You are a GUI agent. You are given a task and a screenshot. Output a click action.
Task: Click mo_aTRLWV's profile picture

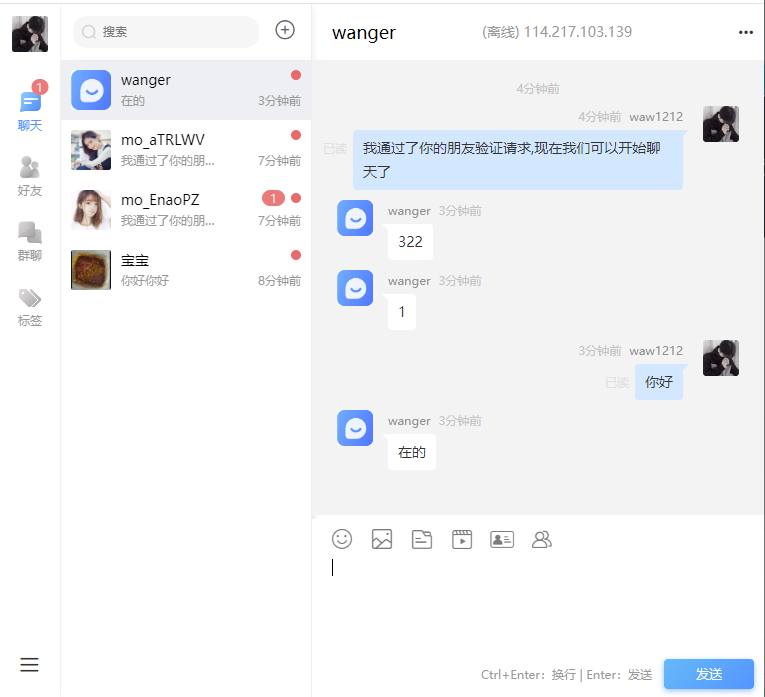click(x=91, y=150)
